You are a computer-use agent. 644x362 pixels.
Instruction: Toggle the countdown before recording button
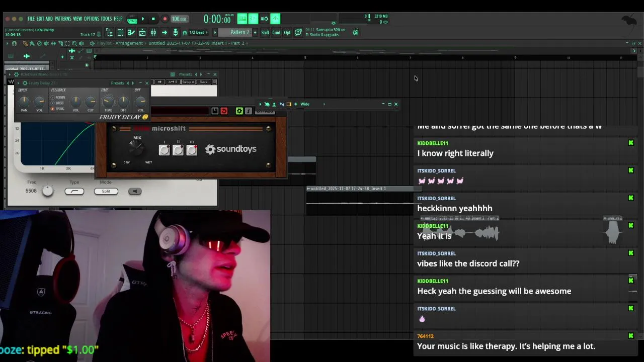coord(253,19)
